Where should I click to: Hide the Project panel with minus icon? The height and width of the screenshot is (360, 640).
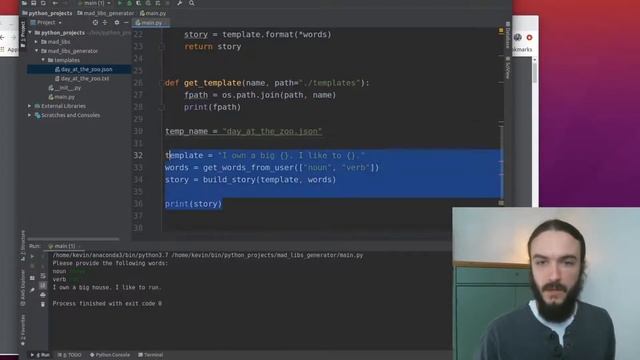[x=126, y=22]
